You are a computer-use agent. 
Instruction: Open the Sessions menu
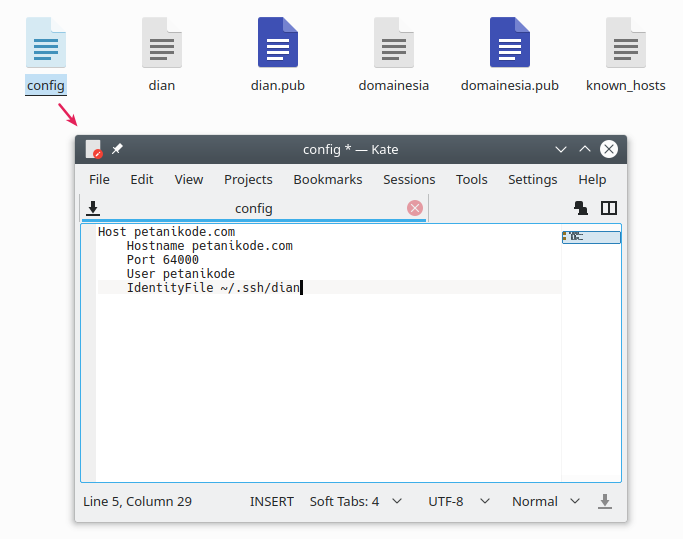click(x=409, y=179)
